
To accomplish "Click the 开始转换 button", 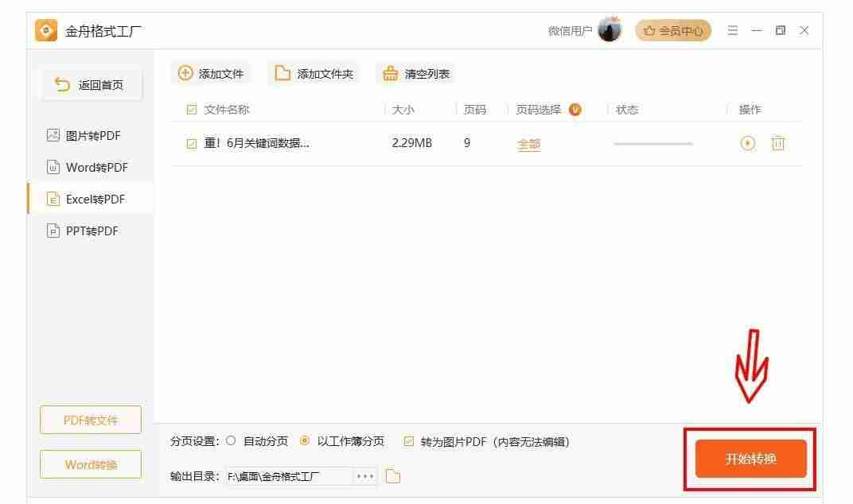I will 750,459.
